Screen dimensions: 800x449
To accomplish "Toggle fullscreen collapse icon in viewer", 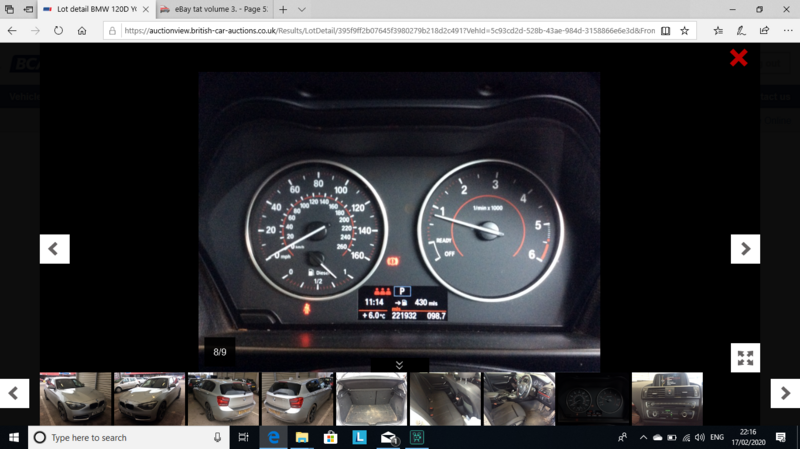I will click(x=745, y=358).
